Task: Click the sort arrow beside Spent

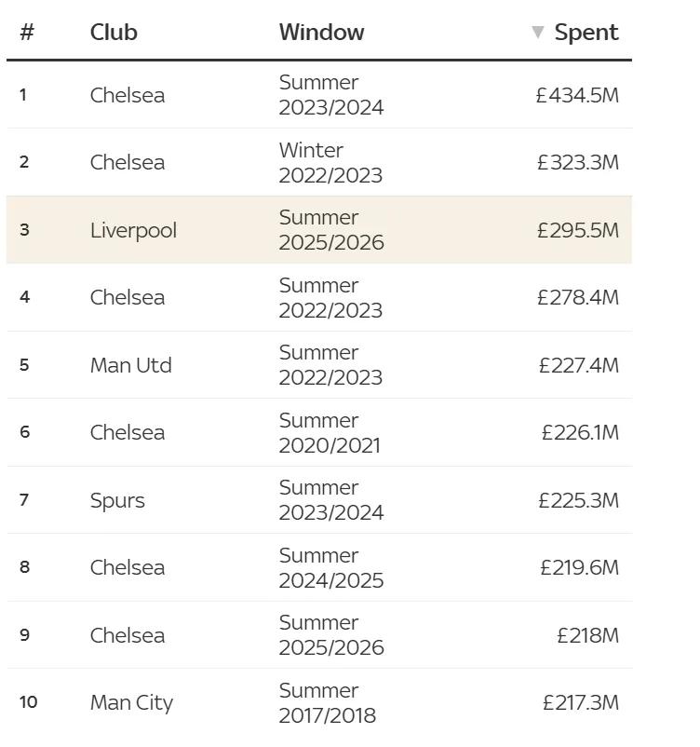Action: point(537,33)
